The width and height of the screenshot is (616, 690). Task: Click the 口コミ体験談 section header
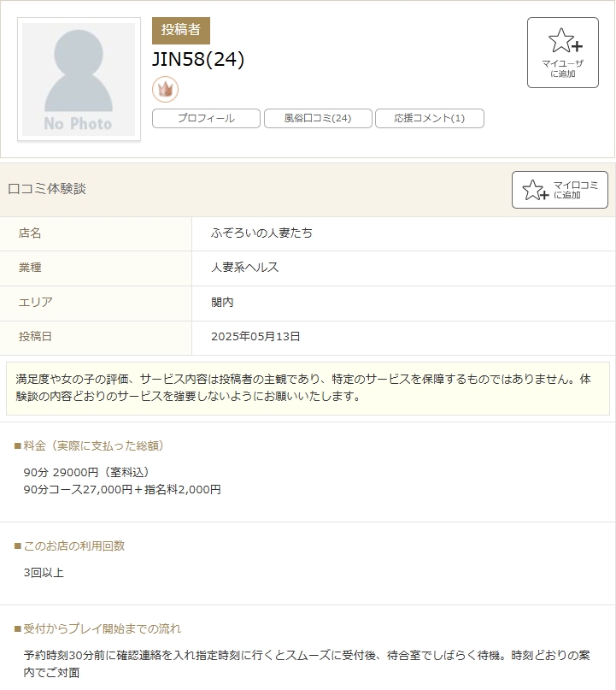pyautogui.click(x=47, y=189)
